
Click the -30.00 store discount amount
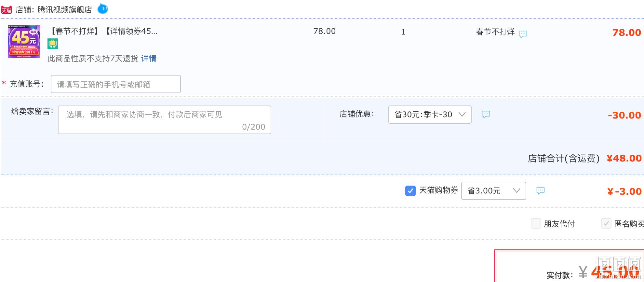624,115
